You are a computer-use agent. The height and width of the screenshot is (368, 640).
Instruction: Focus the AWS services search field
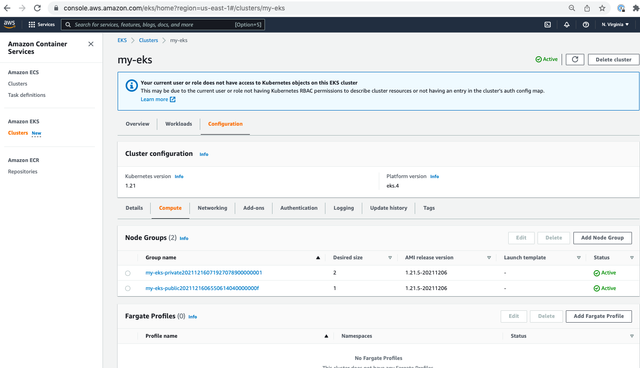tap(162, 24)
